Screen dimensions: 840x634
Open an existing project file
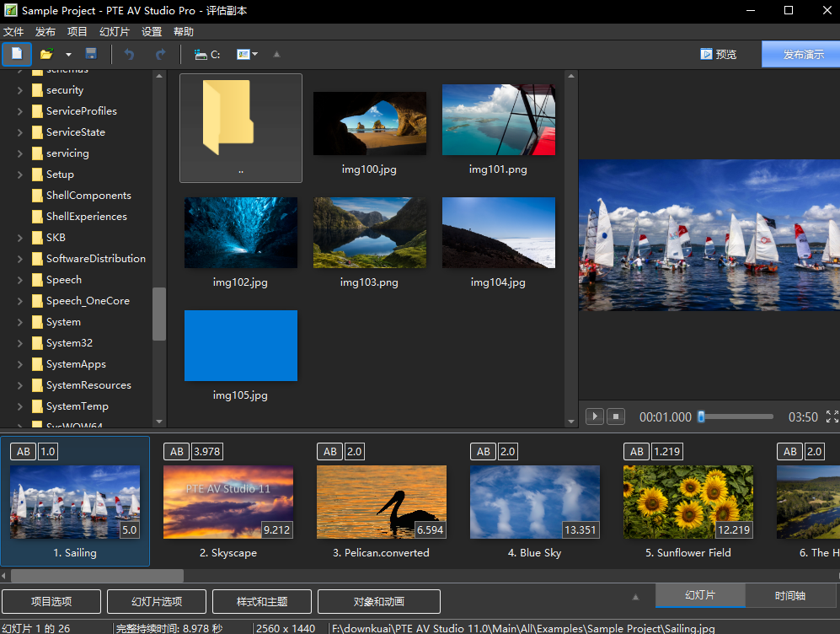pos(48,54)
